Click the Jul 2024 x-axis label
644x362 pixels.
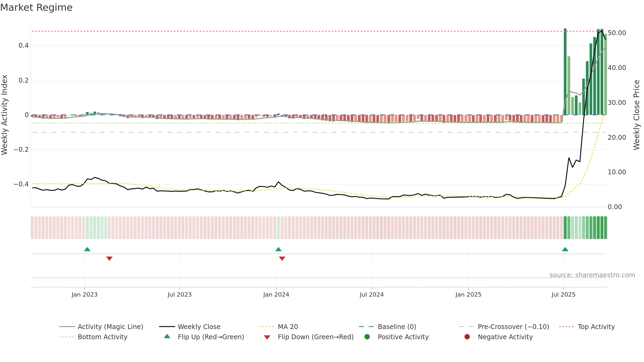point(372,294)
